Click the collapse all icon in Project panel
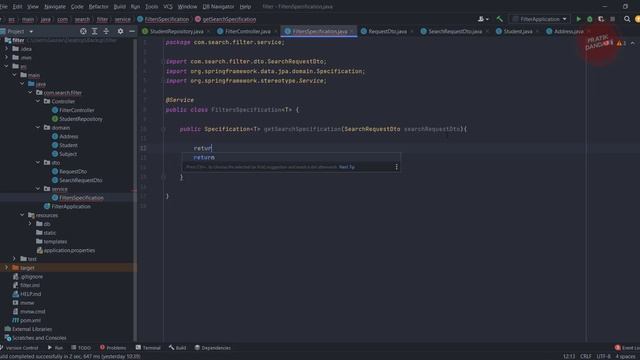640x360 pixels. (106, 31)
